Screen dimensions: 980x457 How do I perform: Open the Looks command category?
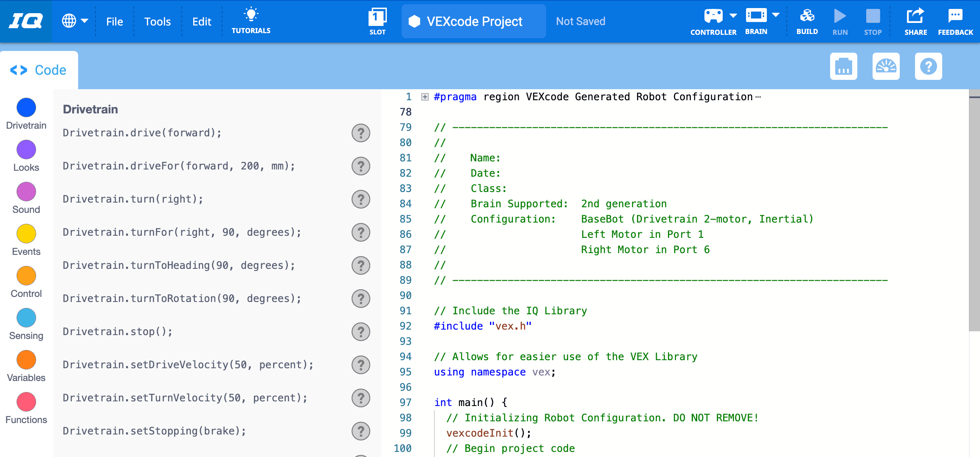pyautogui.click(x=26, y=150)
